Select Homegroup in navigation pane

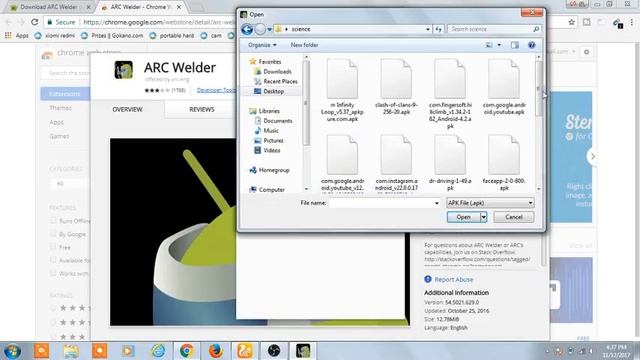click(x=269, y=170)
